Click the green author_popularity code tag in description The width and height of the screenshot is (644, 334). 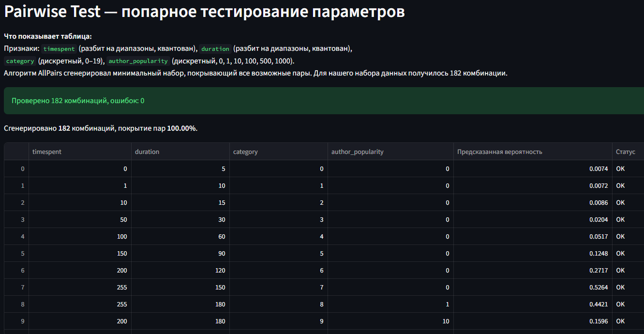(x=138, y=61)
